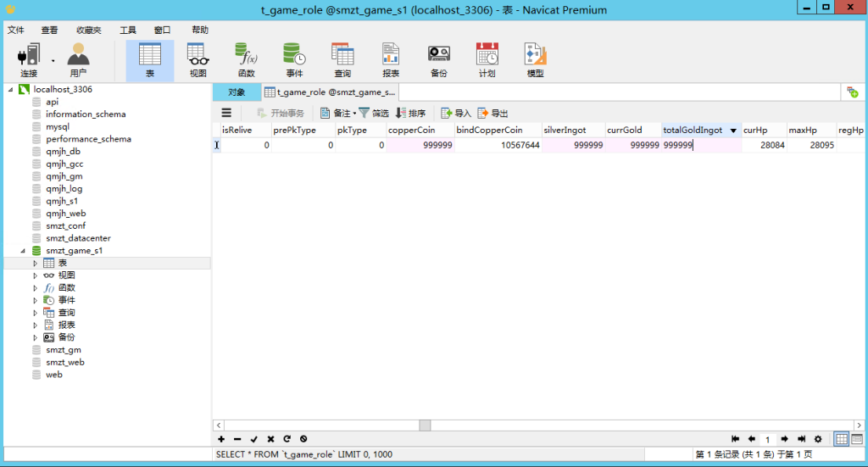Open the Function (函数) toolbar icon
This screenshot has height=467, width=868.
tap(247, 60)
